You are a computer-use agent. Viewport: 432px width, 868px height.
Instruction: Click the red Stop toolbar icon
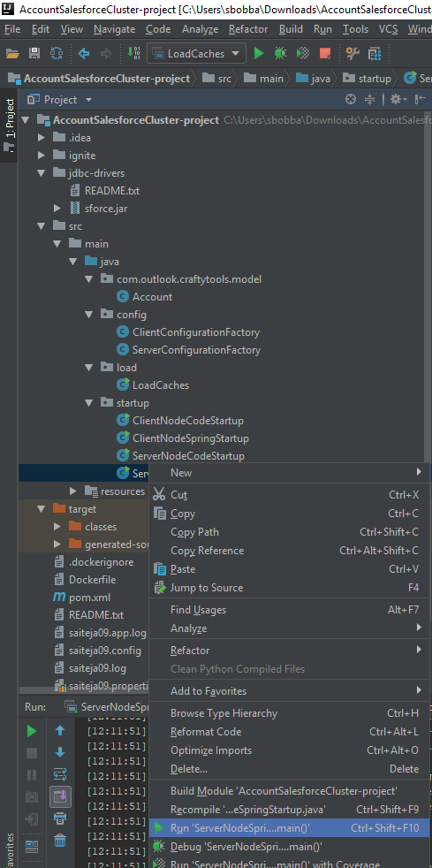325,54
